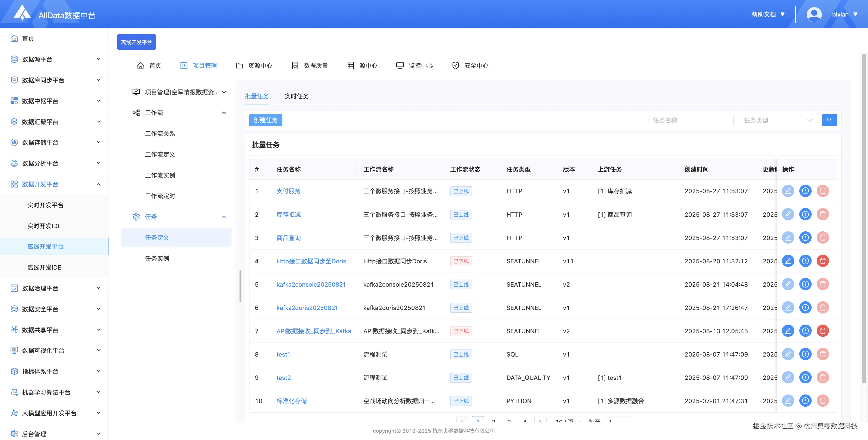Open 监控中心 monitor icon in top nav
The width and height of the screenshot is (868, 440).
tap(400, 66)
